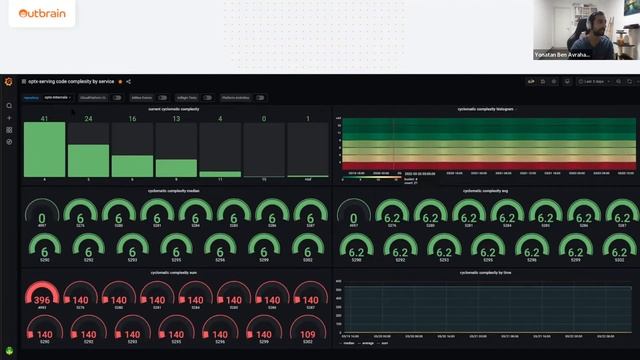Click the refresh dashboard icon
Viewport: 640px width, 360px height.
[629, 82]
